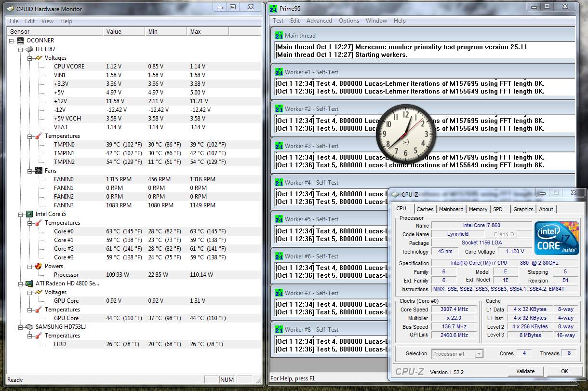Click the Intel Core i7 inside logo
Image resolution: width=588 pixels, height=391 pixels.
(556, 239)
